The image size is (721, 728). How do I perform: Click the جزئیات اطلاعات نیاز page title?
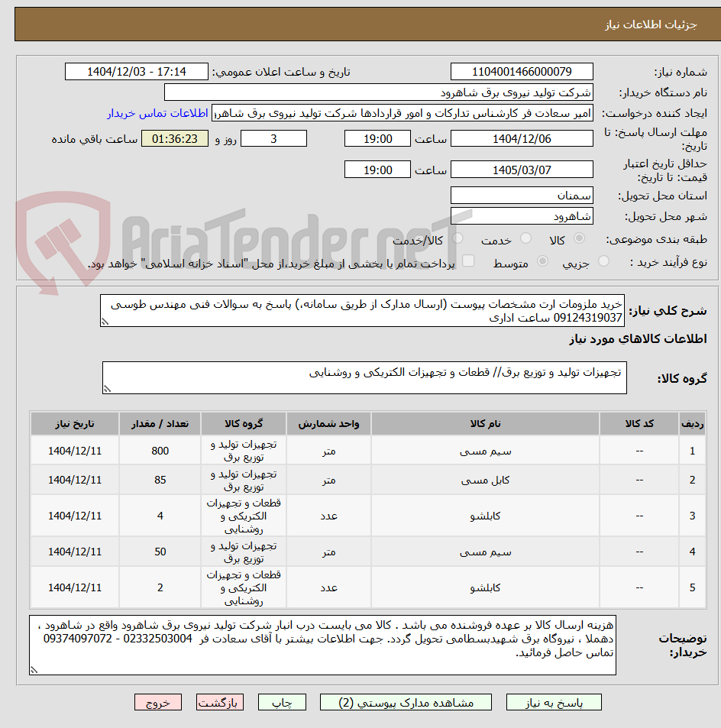651,24
